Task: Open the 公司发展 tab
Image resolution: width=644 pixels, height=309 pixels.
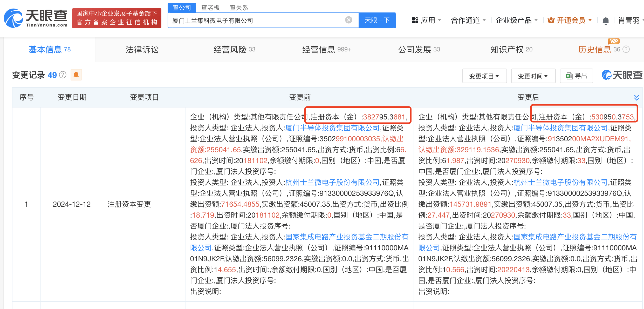Action: pos(419,49)
